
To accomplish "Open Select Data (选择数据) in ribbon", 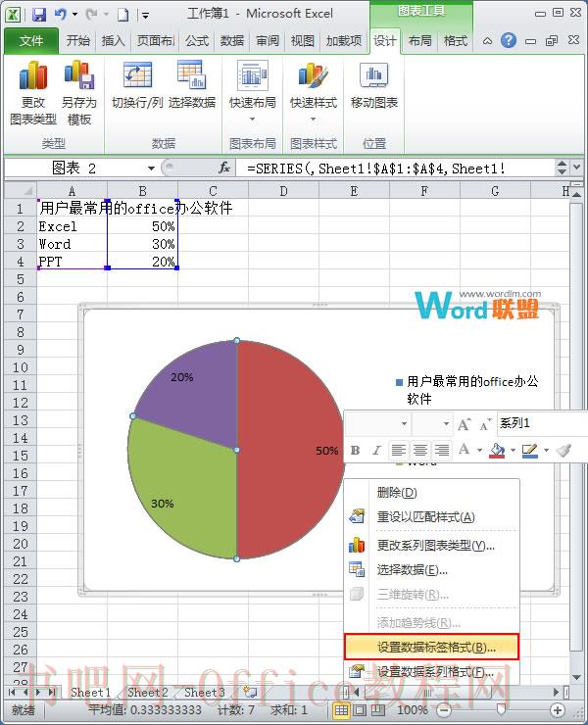I will [191, 85].
